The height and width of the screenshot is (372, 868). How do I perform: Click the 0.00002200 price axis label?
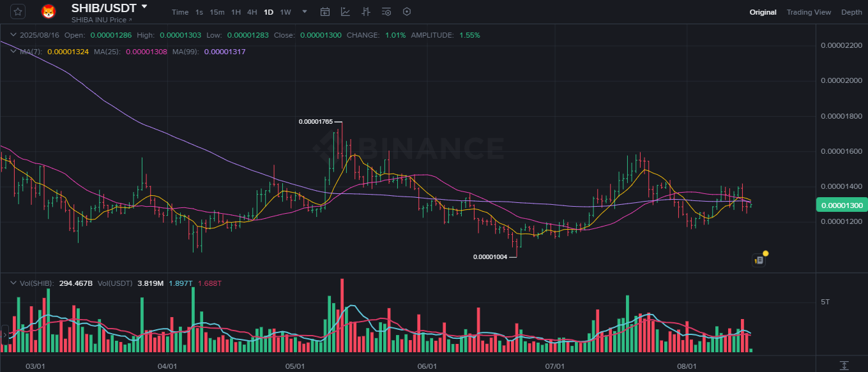tap(842, 45)
